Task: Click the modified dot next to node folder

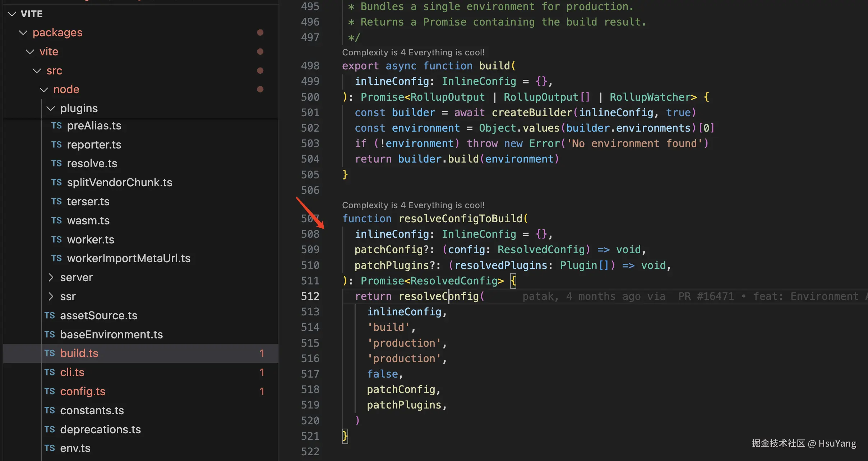Action: [260, 90]
